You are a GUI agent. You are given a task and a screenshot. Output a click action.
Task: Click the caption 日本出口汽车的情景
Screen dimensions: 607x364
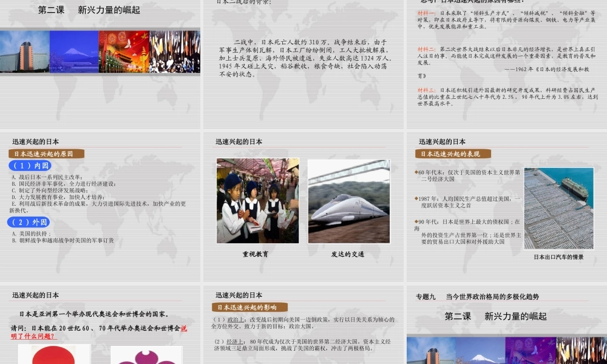point(558,257)
